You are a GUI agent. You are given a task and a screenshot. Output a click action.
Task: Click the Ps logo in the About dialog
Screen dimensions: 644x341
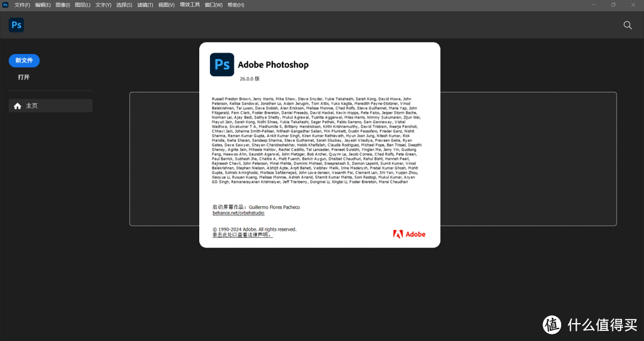[222, 64]
